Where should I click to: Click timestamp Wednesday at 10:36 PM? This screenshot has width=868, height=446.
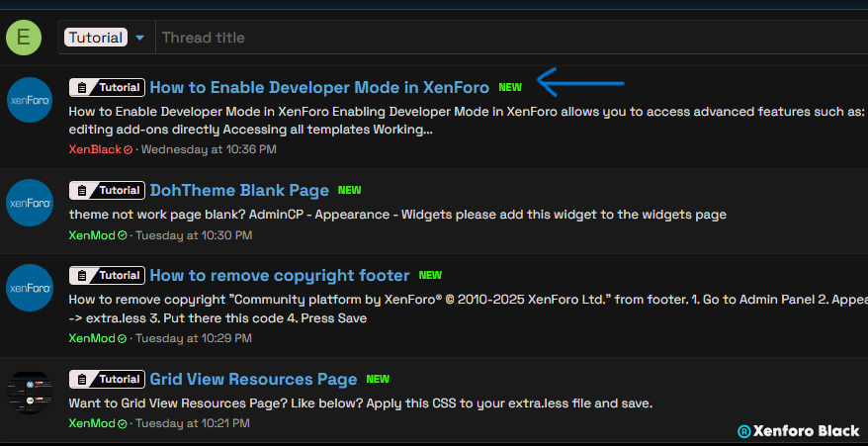click(209, 149)
